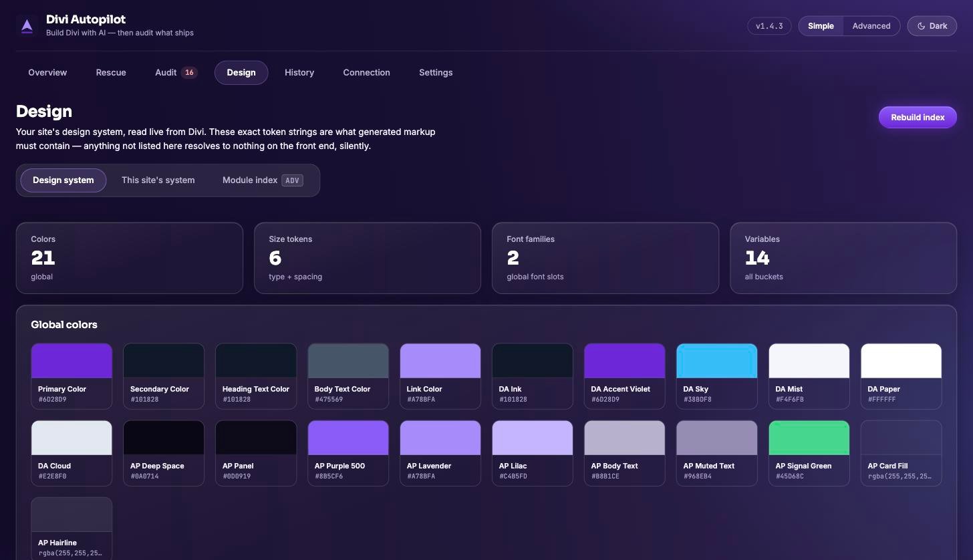The height and width of the screenshot is (560, 973).
Task: Select the AP Lilac swatch
Action: click(533, 453)
